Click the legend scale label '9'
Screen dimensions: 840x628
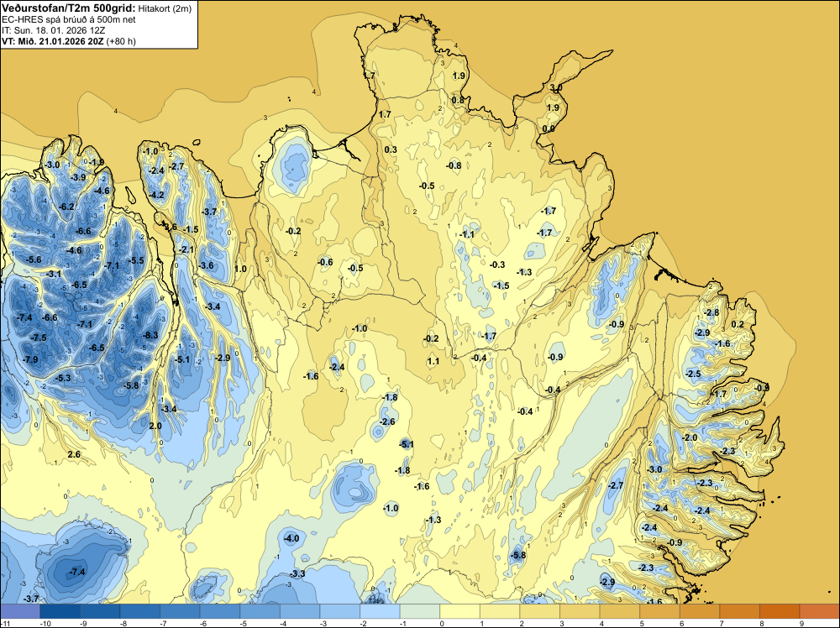coord(802,623)
